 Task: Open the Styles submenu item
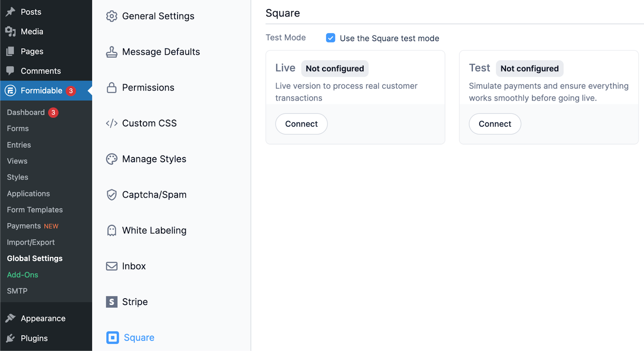(x=18, y=177)
